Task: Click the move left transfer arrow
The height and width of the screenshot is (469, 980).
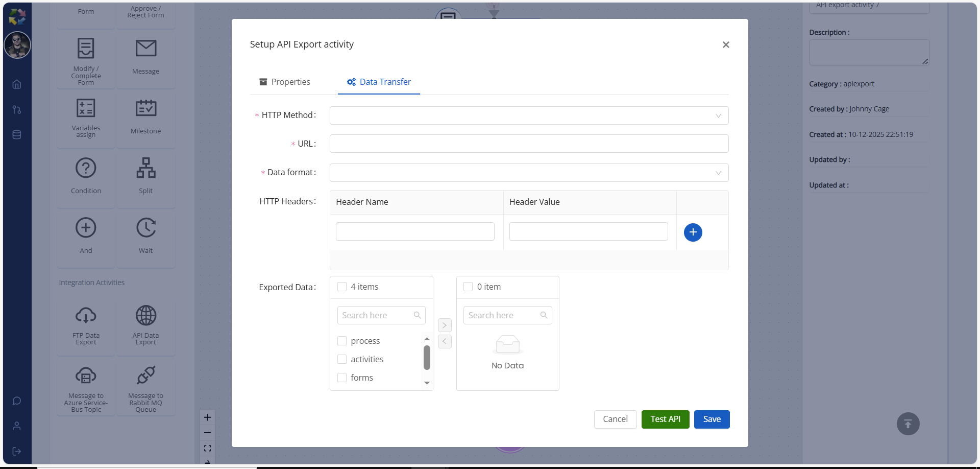Action: pos(445,341)
